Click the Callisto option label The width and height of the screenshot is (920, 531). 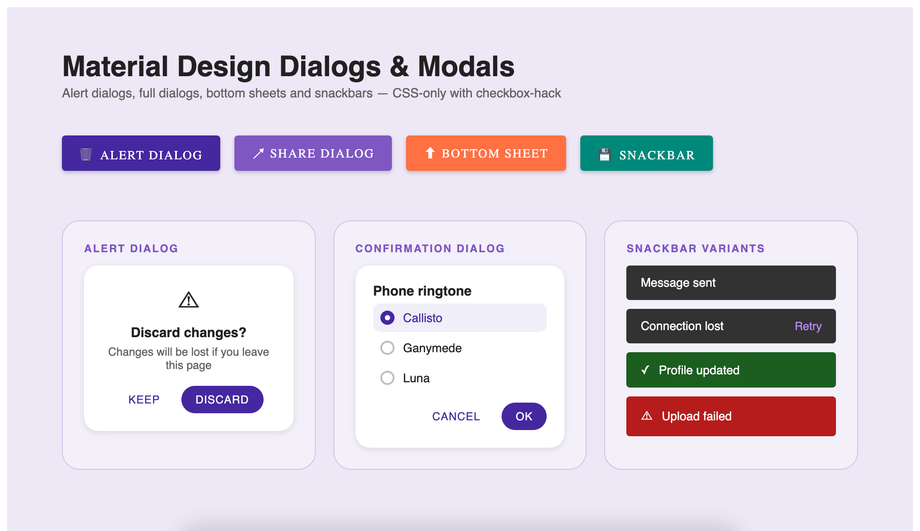422,318
